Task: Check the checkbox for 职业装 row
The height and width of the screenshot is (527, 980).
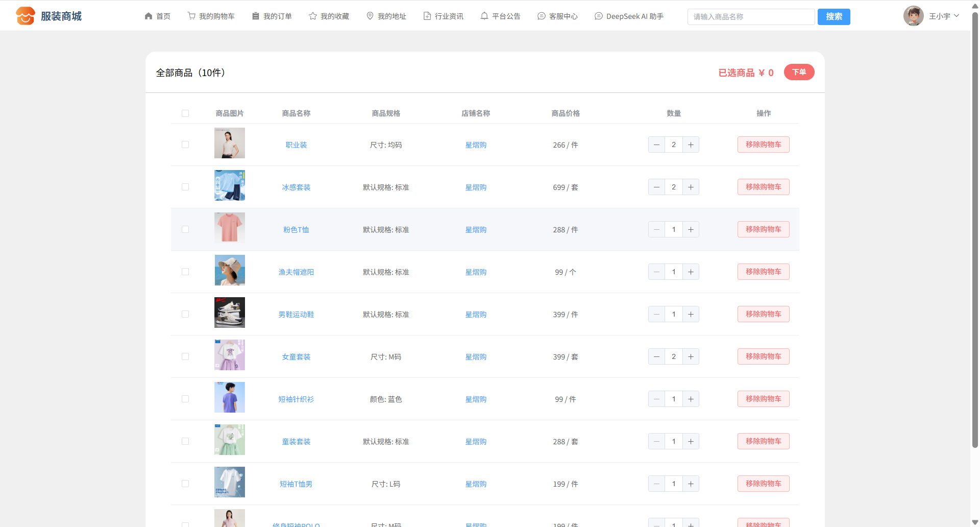Action: (x=185, y=145)
